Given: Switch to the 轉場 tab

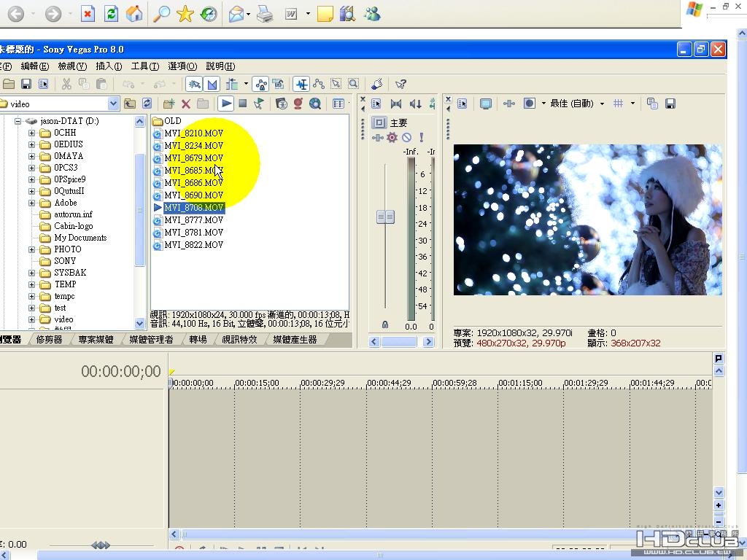Looking at the screenshot, I should point(198,340).
